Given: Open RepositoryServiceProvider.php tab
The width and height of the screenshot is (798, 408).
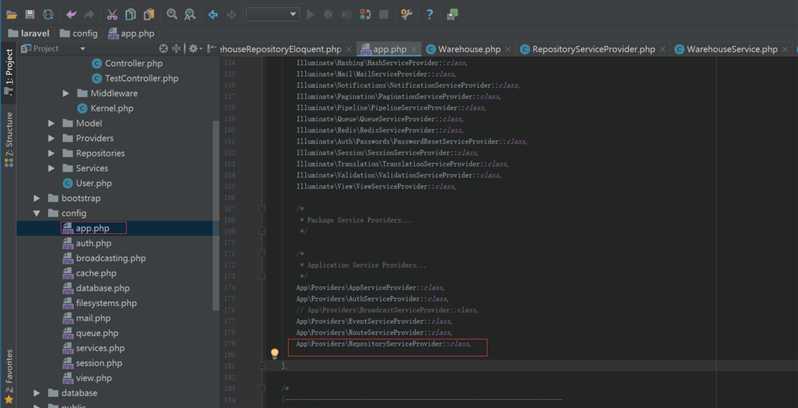Looking at the screenshot, I should coord(593,49).
